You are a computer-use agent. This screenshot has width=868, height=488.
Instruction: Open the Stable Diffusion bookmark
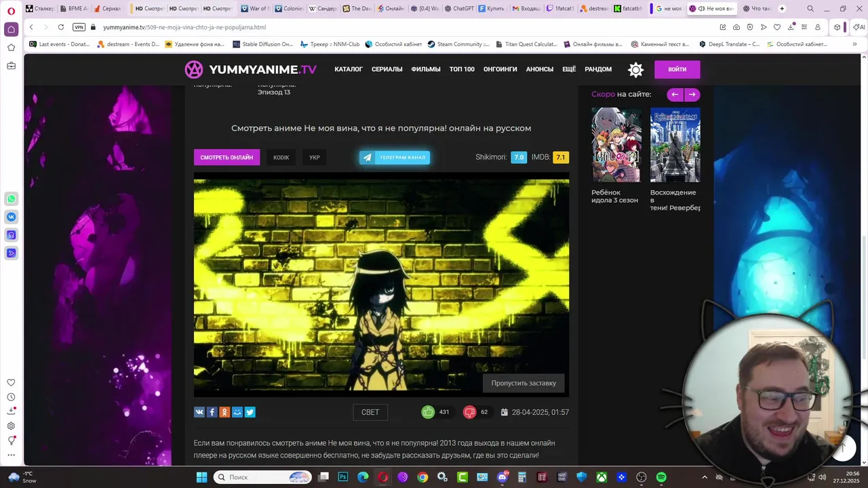(263, 44)
